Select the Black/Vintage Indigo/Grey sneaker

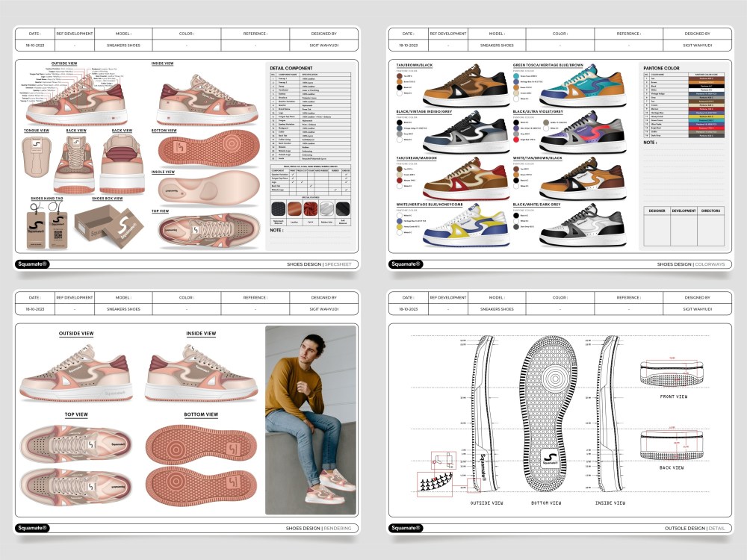click(x=465, y=132)
